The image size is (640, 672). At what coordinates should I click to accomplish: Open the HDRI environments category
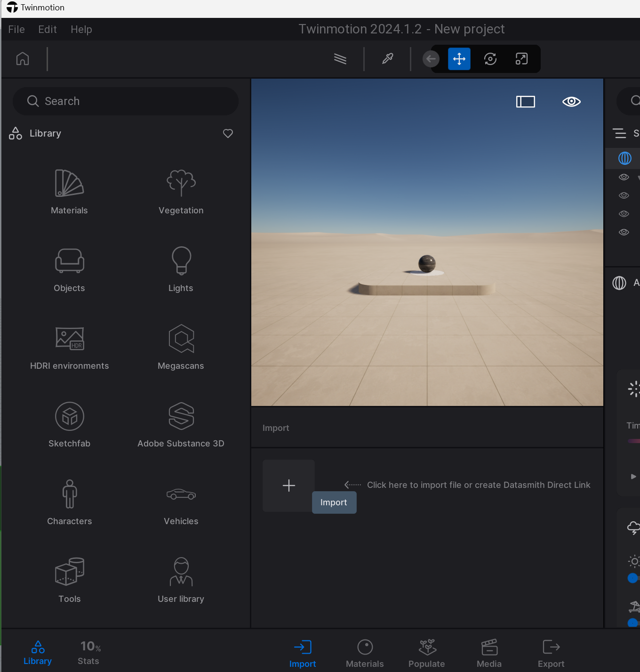(x=70, y=347)
